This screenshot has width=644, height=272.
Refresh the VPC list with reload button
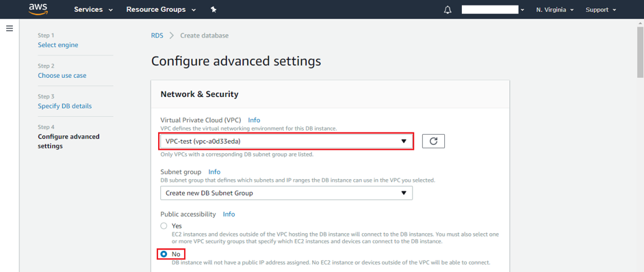coord(433,141)
